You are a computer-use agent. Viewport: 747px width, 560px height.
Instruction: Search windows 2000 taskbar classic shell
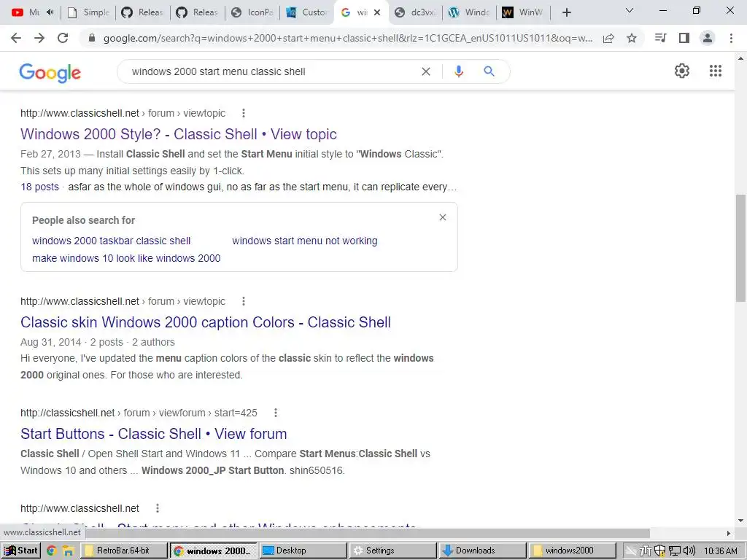point(111,241)
